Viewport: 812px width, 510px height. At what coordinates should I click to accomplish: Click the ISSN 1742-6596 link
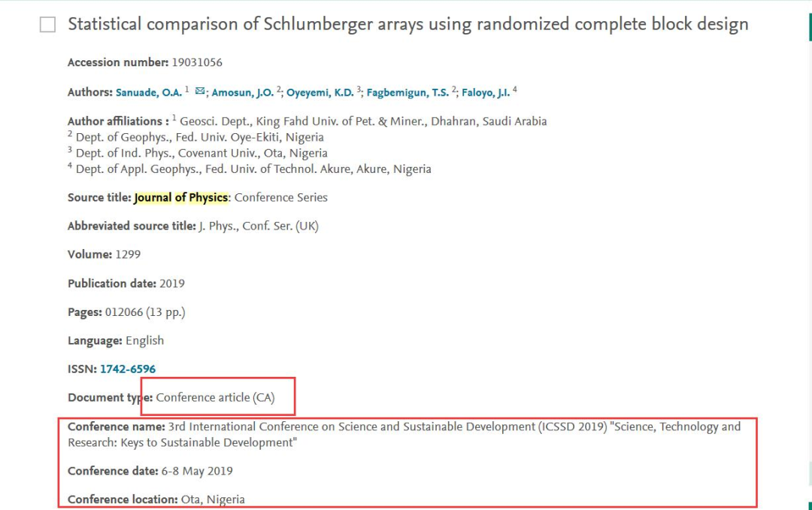[128, 369]
